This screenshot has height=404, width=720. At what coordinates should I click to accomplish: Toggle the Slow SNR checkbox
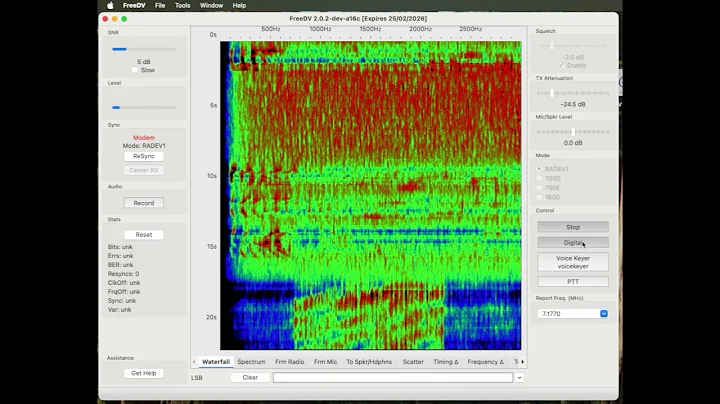135,70
